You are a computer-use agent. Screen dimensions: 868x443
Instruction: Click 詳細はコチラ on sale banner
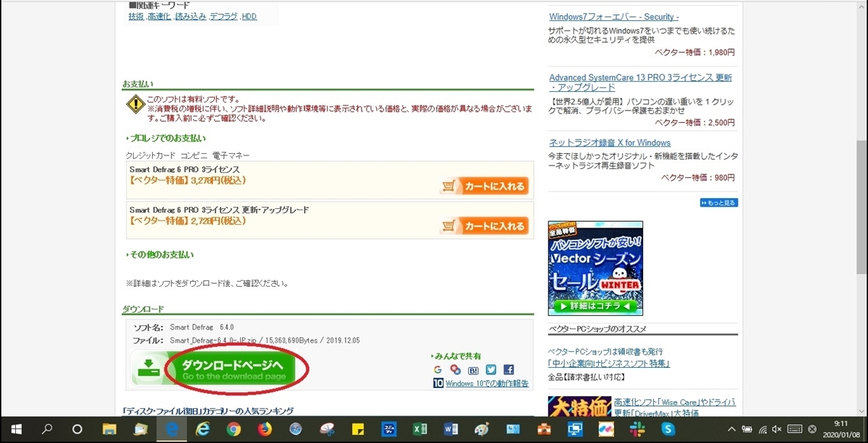coord(595,306)
